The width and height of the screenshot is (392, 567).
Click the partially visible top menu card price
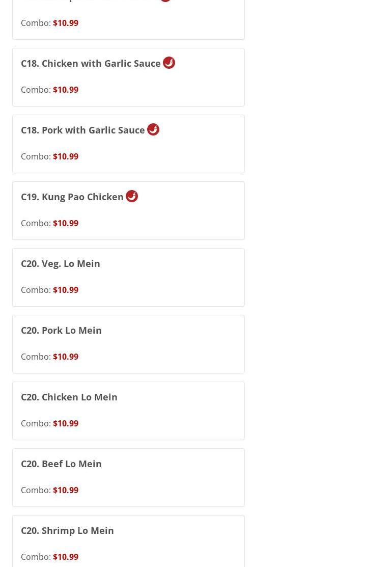(66, 23)
